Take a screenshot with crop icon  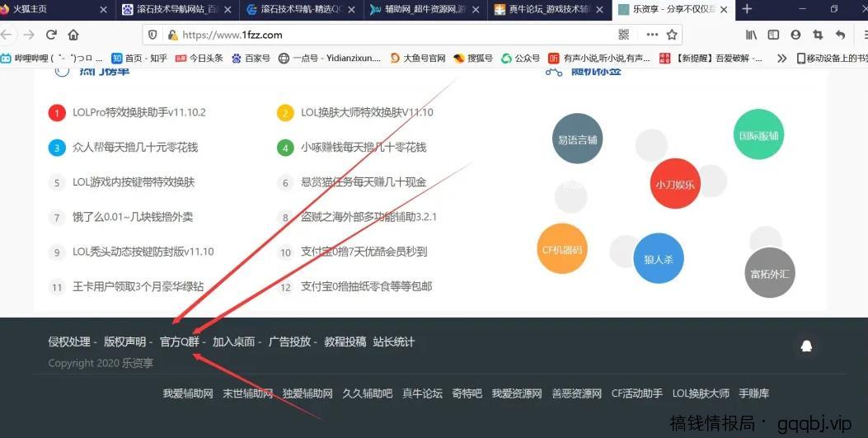pos(818,35)
